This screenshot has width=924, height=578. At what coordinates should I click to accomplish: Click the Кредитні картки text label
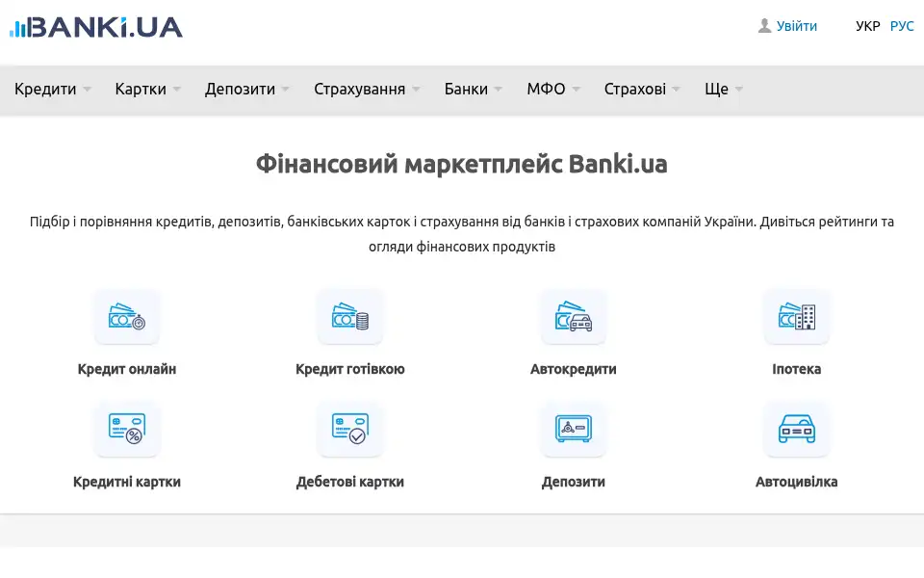pyautogui.click(x=127, y=482)
